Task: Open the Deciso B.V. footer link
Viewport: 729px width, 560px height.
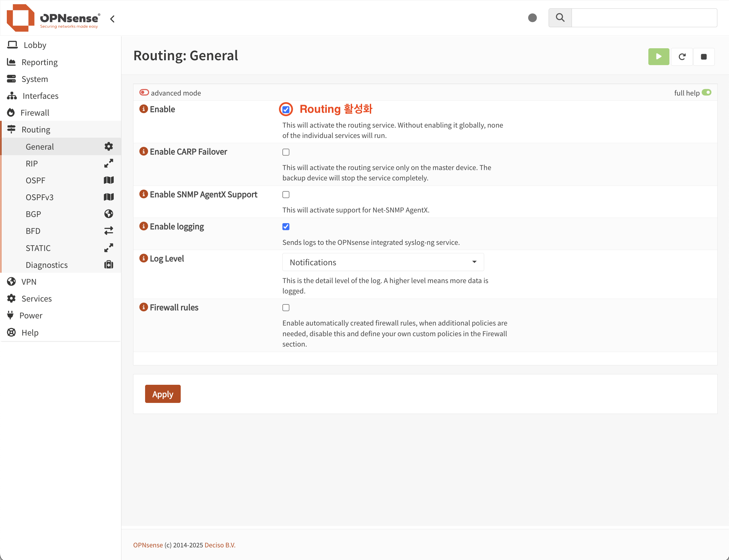Action: tap(220, 545)
